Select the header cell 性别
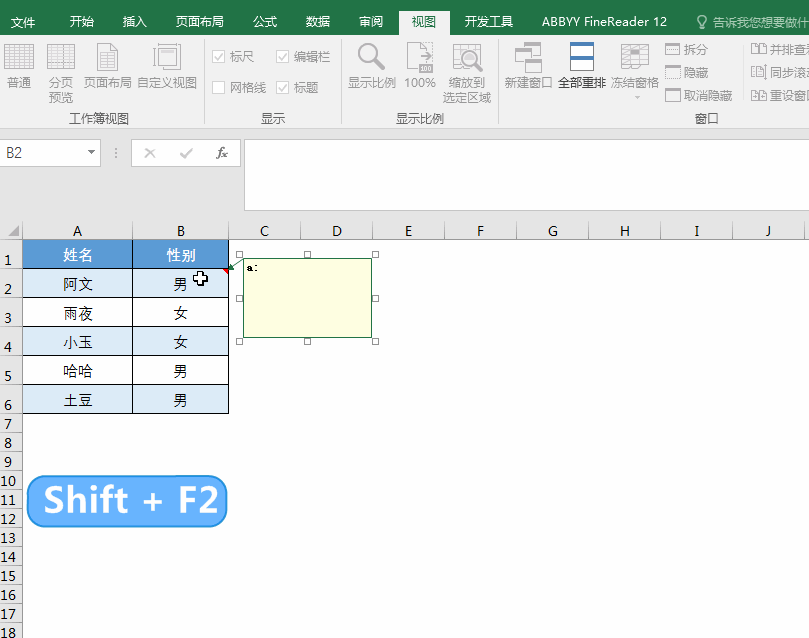 tap(181, 254)
